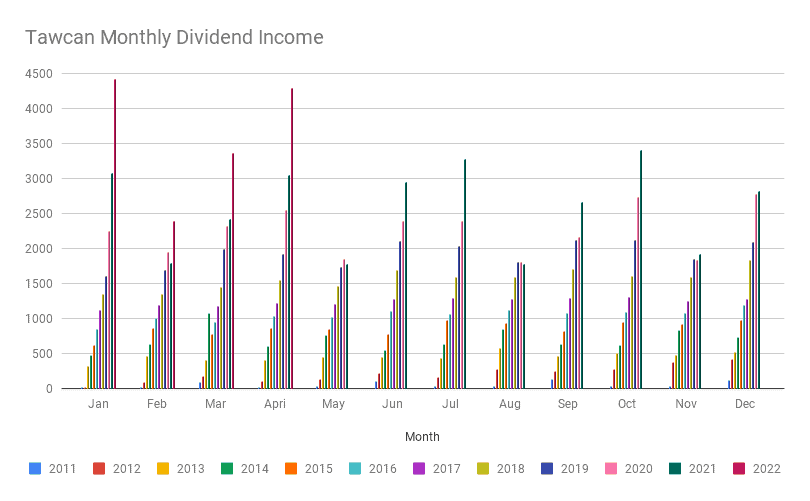Select the chart title Tawcan Monthly Dividend Income
This screenshot has height=501, width=810.
[174, 38]
